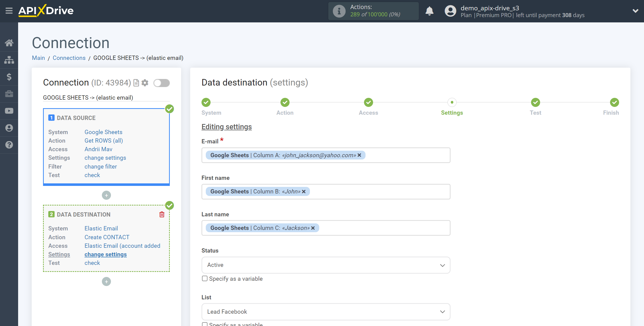Click the Actions counter 289 of 100'000
This screenshot has width=644, height=326.
coord(375,15)
